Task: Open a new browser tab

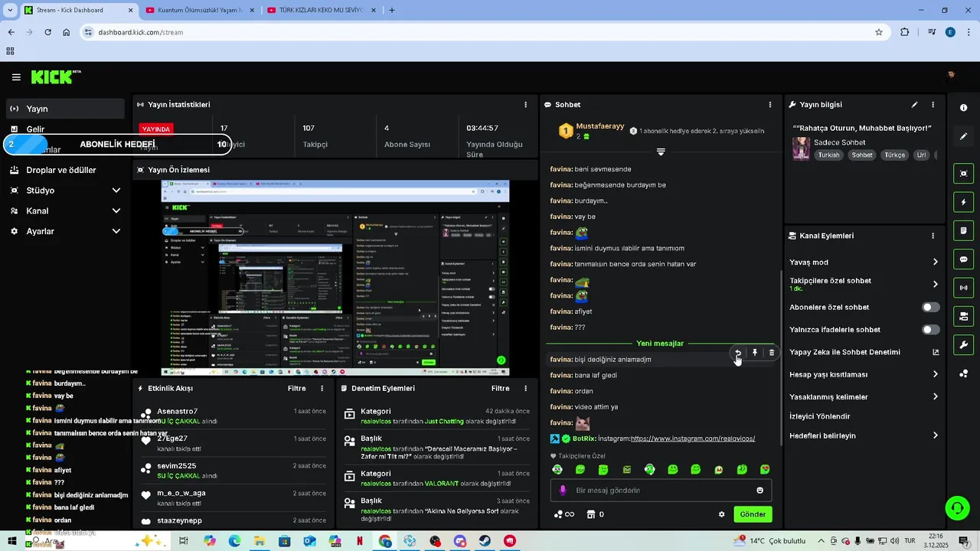Action: point(392,10)
